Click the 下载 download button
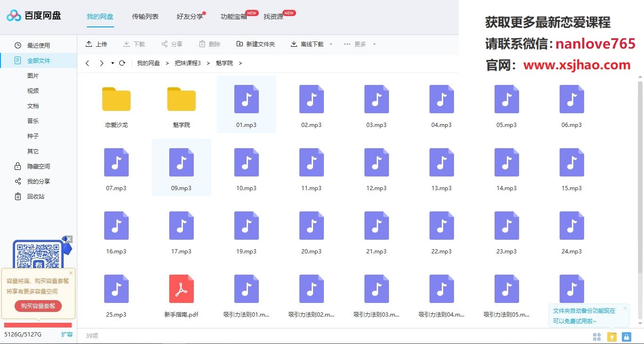This screenshot has width=644, height=344. [x=134, y=44]
